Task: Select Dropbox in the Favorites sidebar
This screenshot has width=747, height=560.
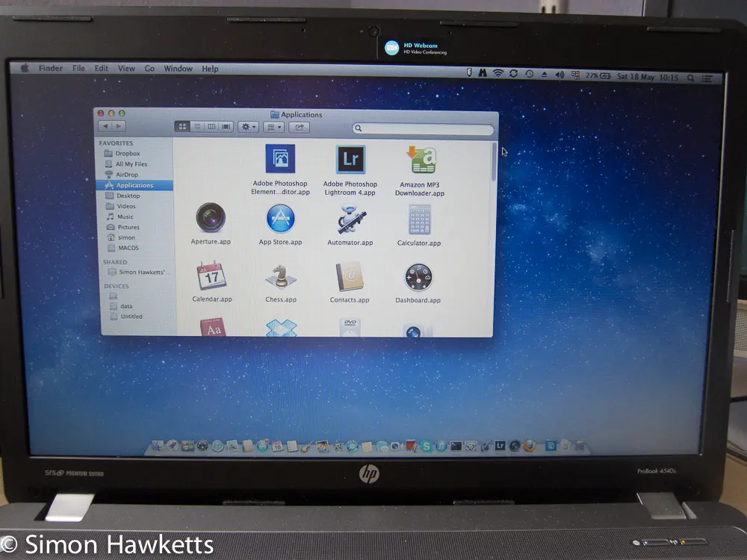Action: (x=127, y=154)
